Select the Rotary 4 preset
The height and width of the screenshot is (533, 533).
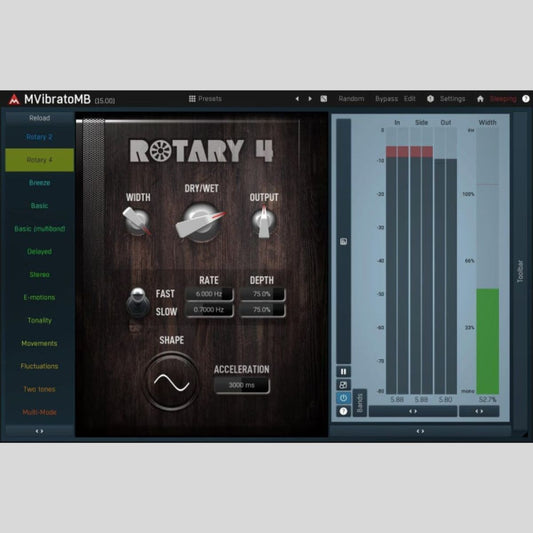pyautogui.click(x=39, y=160)
